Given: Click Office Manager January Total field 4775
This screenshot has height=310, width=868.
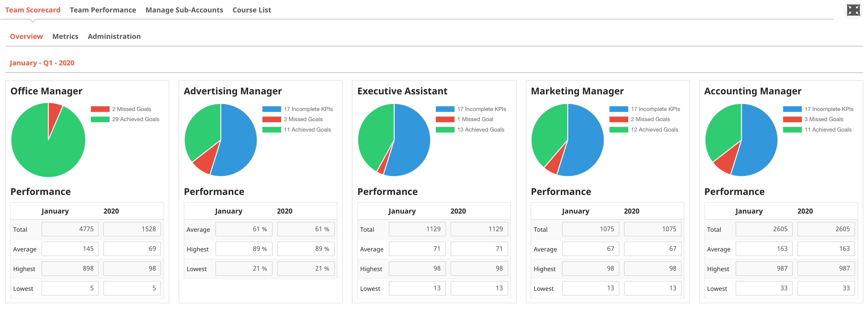Looking at the screenshot, I should 70,229.
